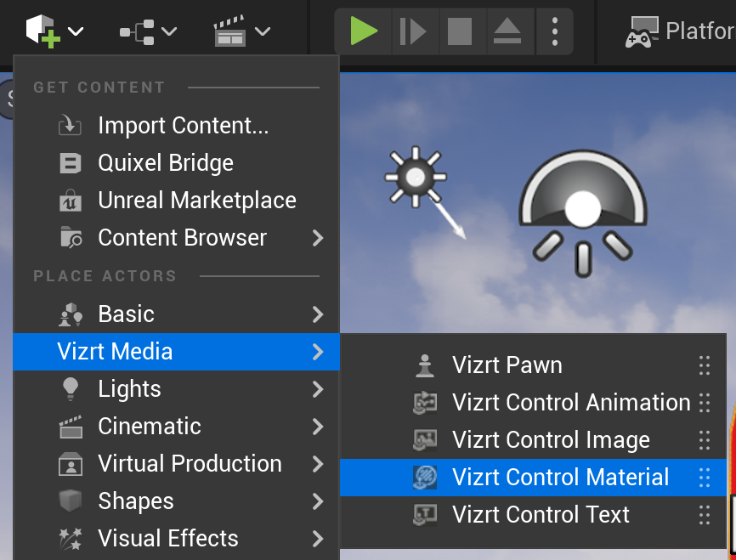The width and height of the screenshot is (736, 560).
Task: Open the Cinematics clapperboard dropdown
Action: click(241, 31)
